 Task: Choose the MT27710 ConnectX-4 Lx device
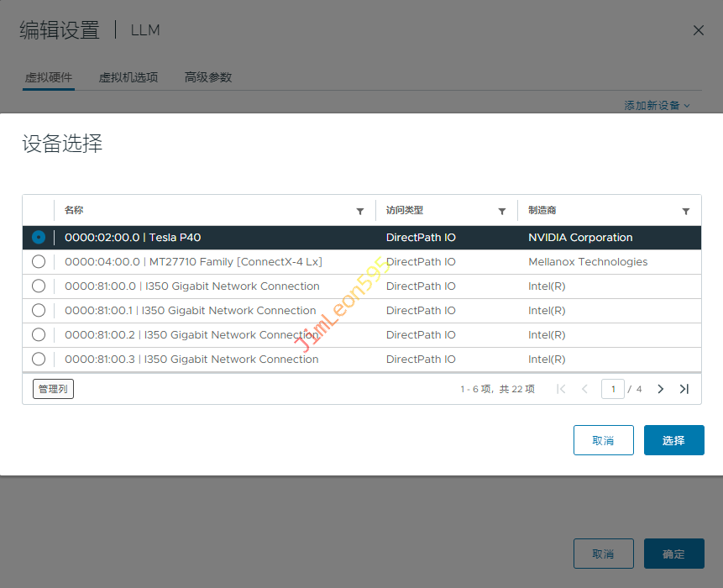pyautogui.click(x=39, y=262)
